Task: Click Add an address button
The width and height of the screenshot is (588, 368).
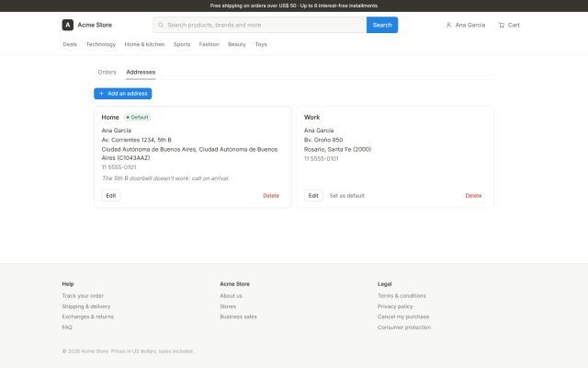Action: 122,94
